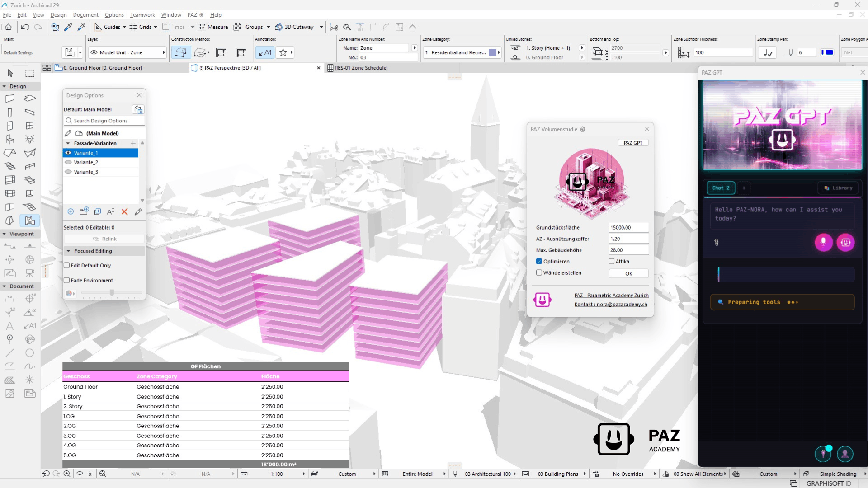Focus the Search Design Options field
Image resolution: width=868 pixels, height=488 pixels.
[x=104, y=121]
